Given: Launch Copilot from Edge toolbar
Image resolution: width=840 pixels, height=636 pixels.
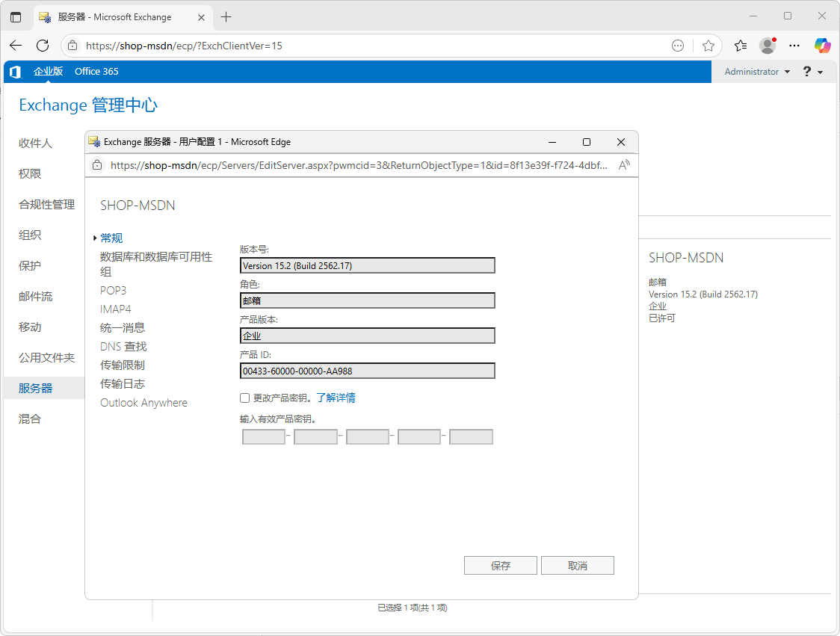Looking at the screenshot, I should (x=822, y=46).
